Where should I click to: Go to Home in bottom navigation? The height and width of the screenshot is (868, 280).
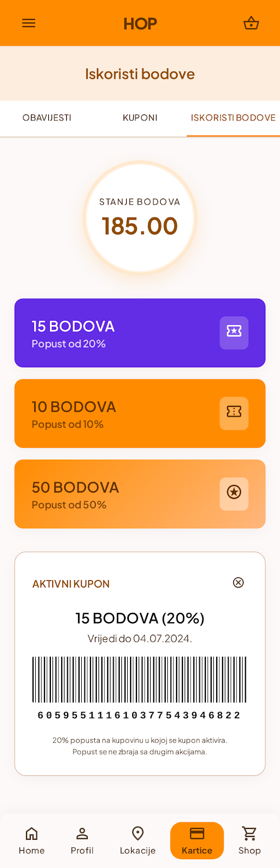[32, 840]
